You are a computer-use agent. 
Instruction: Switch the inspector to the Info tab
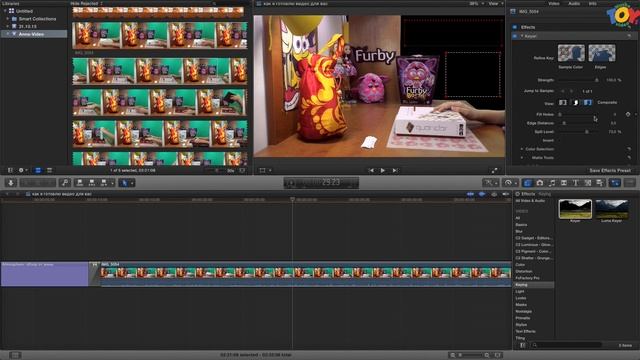pyautogui.click(x=592, y=4)
